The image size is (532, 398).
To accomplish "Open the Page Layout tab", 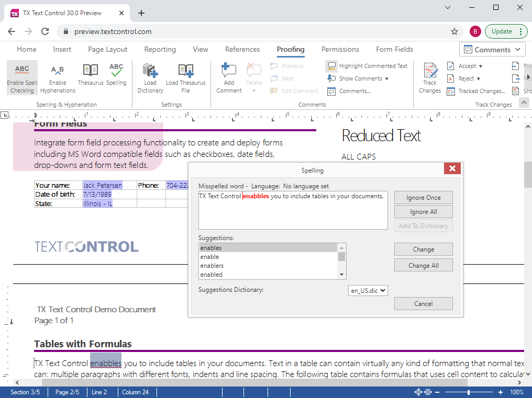I will pyautogui.click(x=107, y=50).
